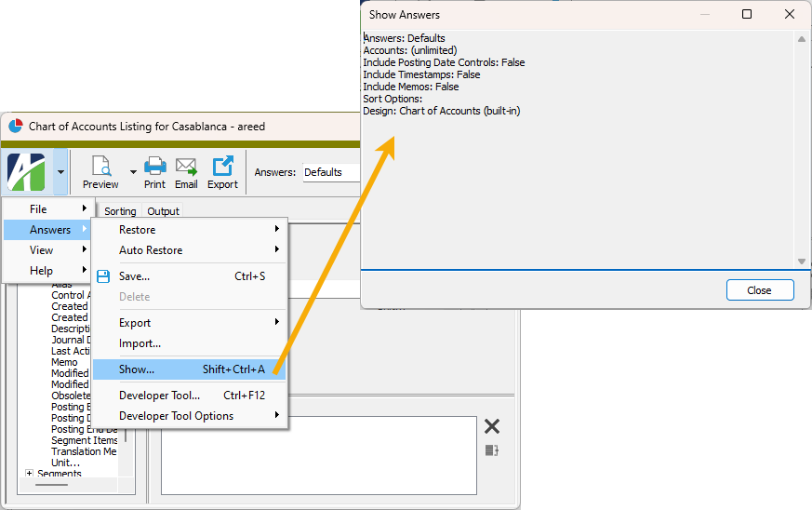Screen dimensions: 812x510
Task: Open the dropdown arrow beside the application logo
Action: tap(60, 172)
